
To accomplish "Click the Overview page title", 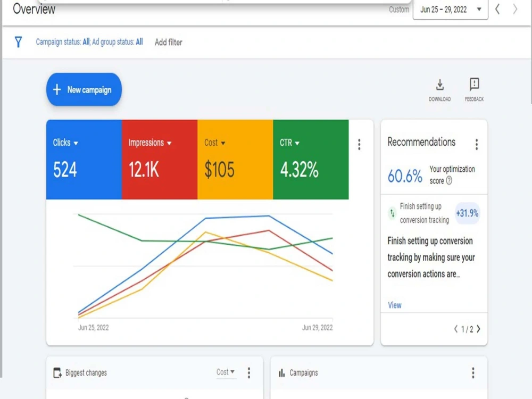I will pyautogui.click(x=34, y=9).
